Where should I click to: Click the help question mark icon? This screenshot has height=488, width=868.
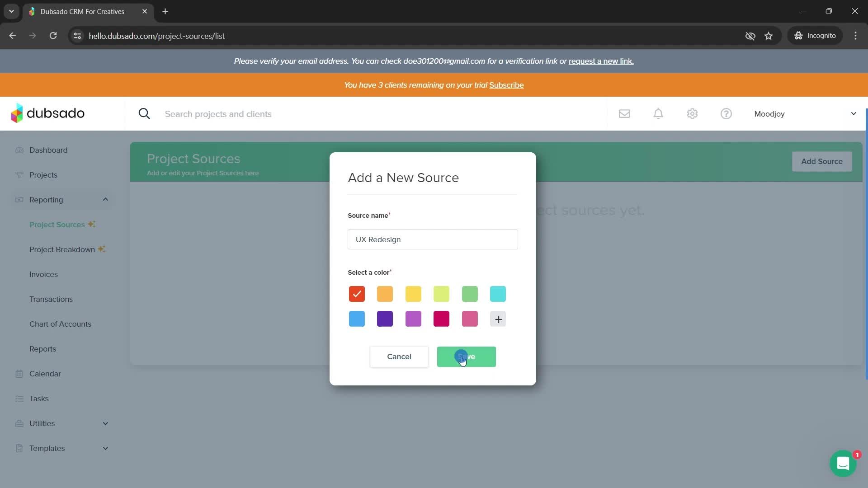pyautogui.click(x=726, y=114)
